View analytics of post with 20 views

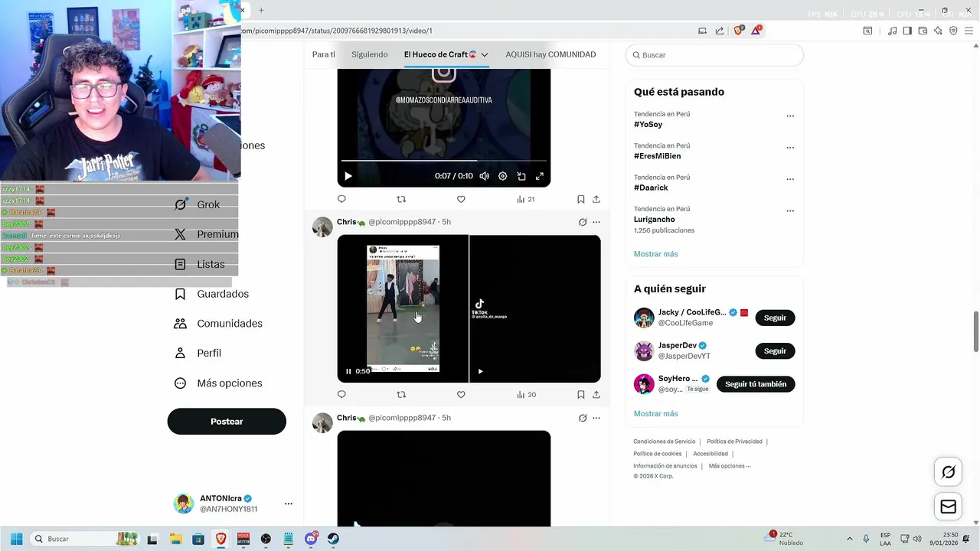525,395
